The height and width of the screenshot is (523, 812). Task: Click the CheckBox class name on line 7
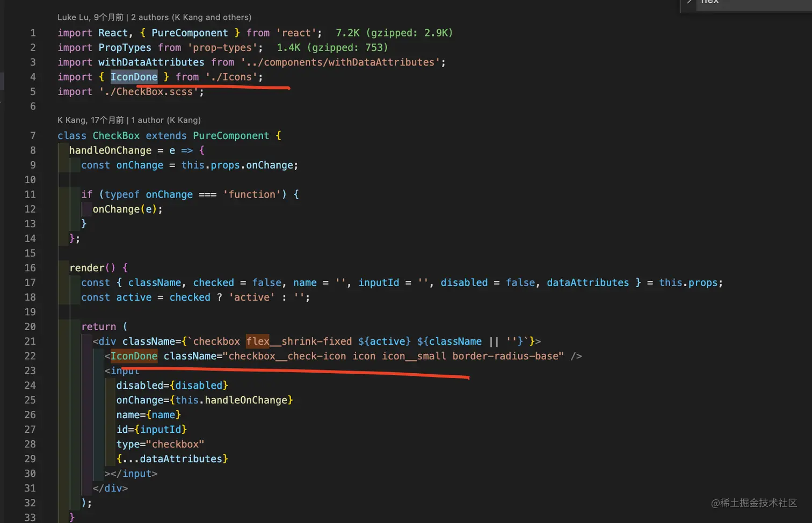click(116, 135)
